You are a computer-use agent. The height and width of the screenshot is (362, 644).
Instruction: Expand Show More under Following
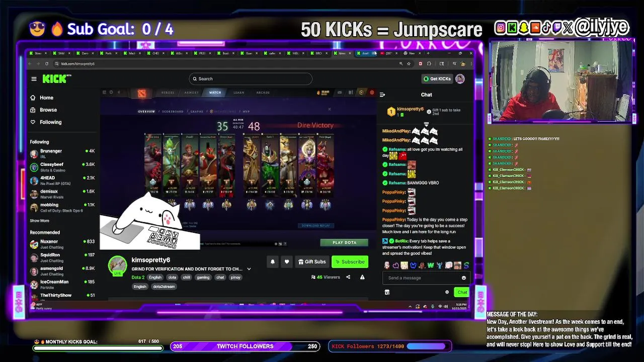(39, 221)
